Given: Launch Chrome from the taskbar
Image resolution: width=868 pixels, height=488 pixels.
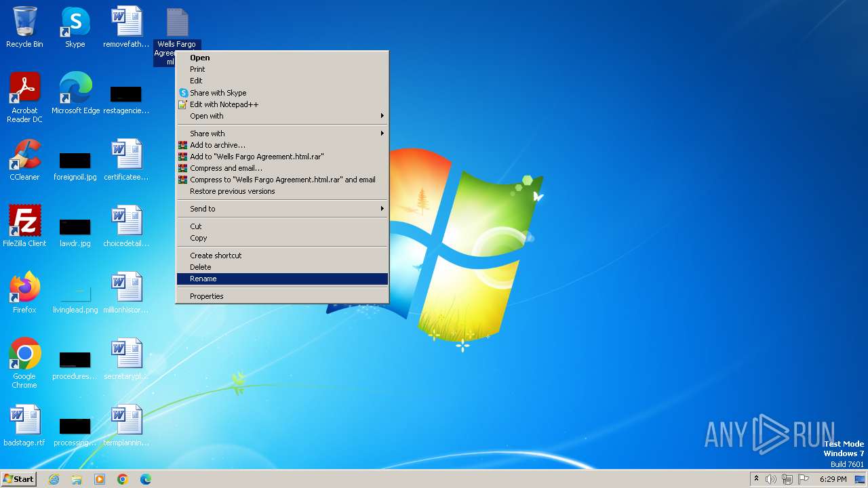Looking at the screenshot, I should (123, 479).
